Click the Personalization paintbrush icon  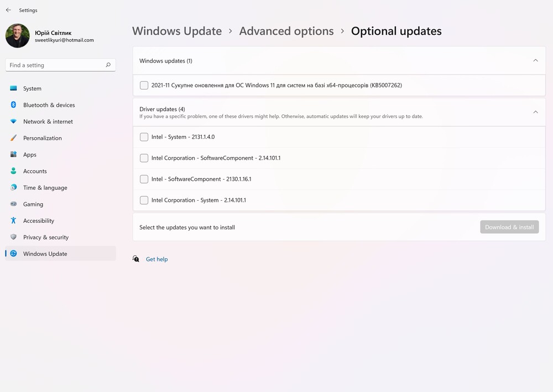point(13,138)
